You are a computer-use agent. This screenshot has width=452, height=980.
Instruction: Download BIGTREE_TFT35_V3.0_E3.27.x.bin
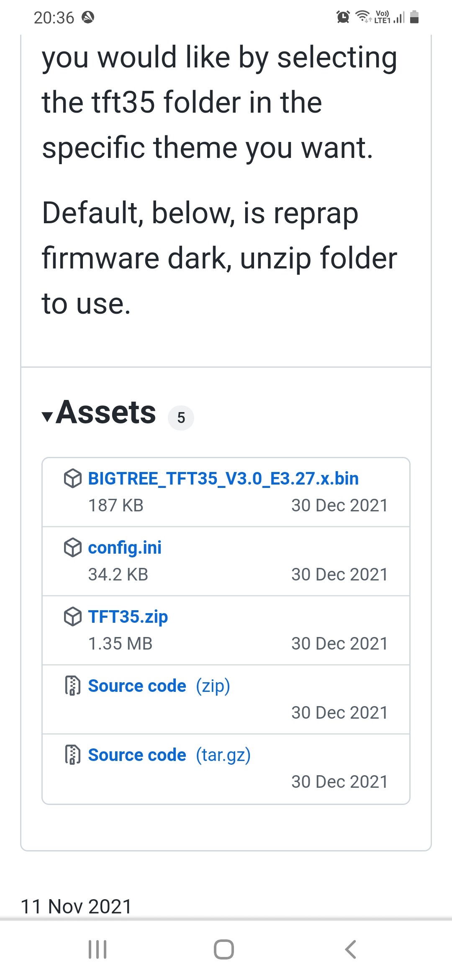[223, 478]
